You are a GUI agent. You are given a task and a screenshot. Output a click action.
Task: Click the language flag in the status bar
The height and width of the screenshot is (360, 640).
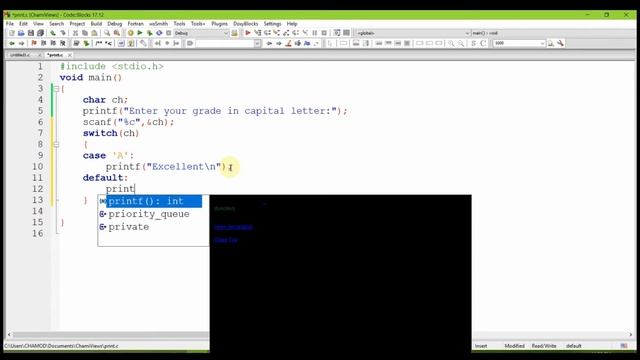[624, 346]
